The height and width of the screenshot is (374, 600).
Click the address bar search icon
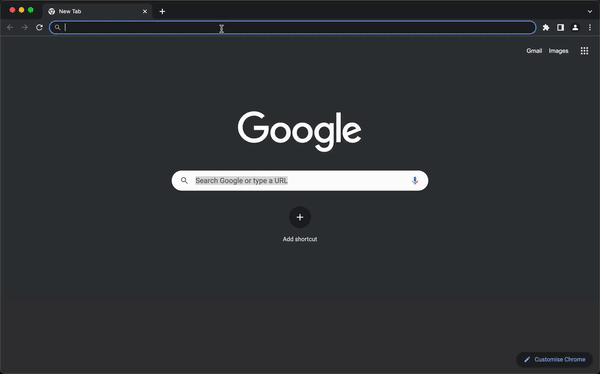[57, 28]
